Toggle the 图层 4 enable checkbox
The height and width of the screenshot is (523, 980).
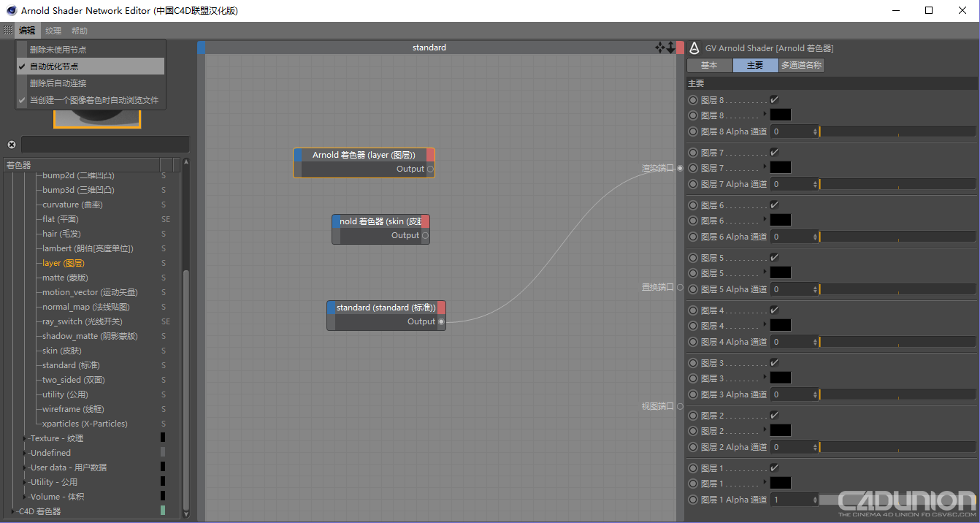(x=774, y=310)
